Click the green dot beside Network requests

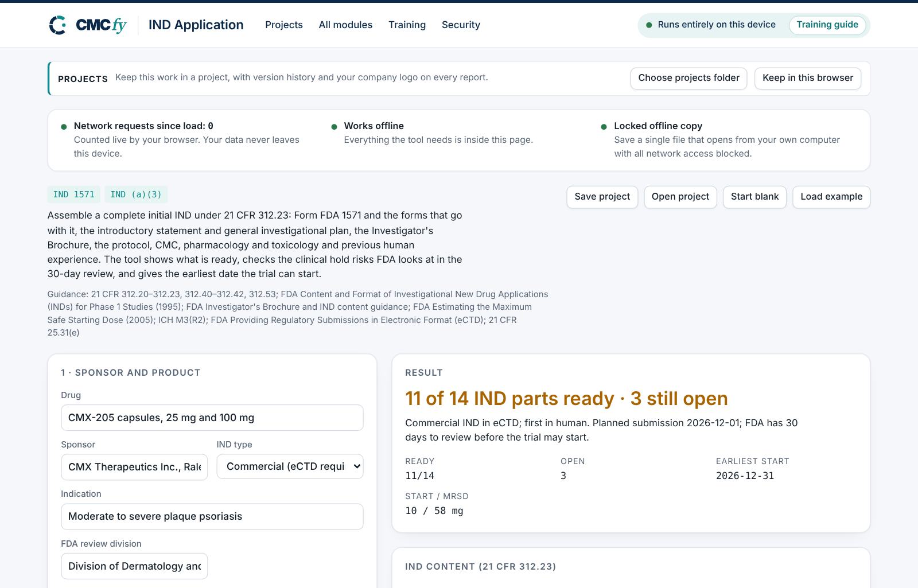64,127
